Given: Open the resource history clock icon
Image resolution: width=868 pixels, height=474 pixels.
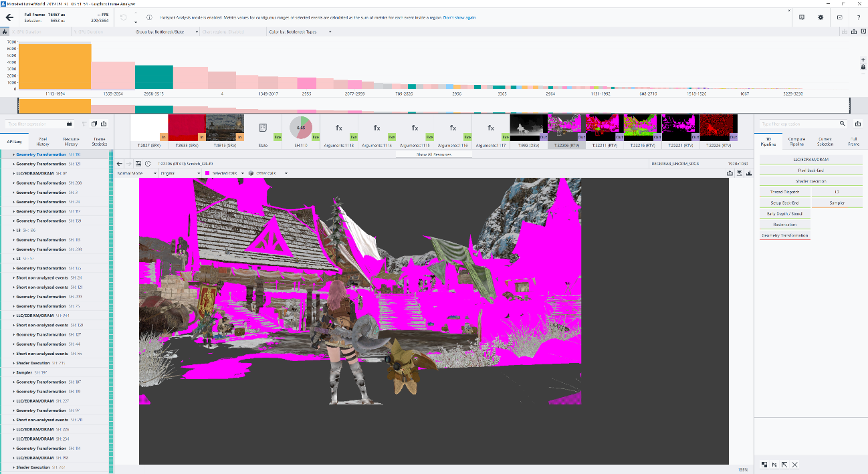Looking at the screenshot, I should (x=148, y=163).
